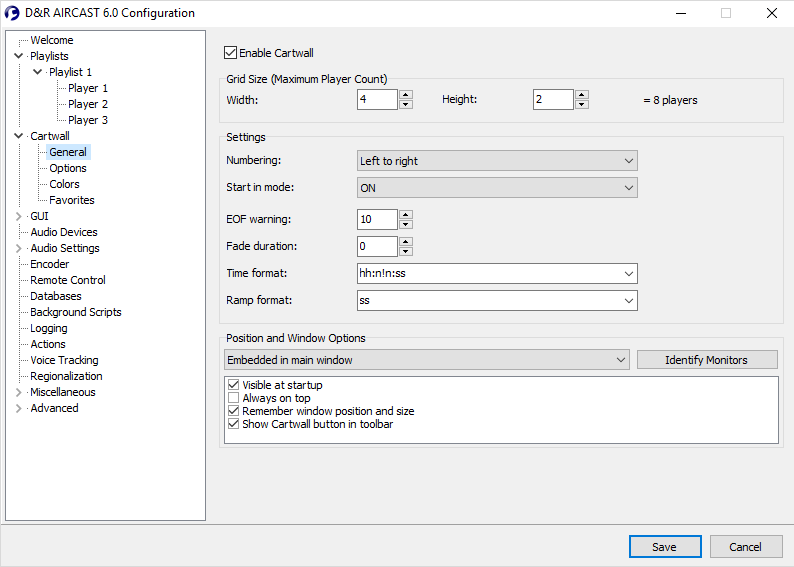Increase the EOF warning value
This screenshot has height=567, width=794.
point(405,214)
